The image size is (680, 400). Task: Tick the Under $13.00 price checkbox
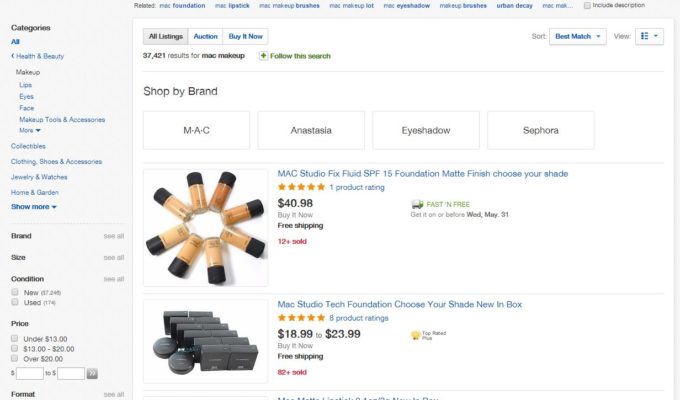coord(16,340)
